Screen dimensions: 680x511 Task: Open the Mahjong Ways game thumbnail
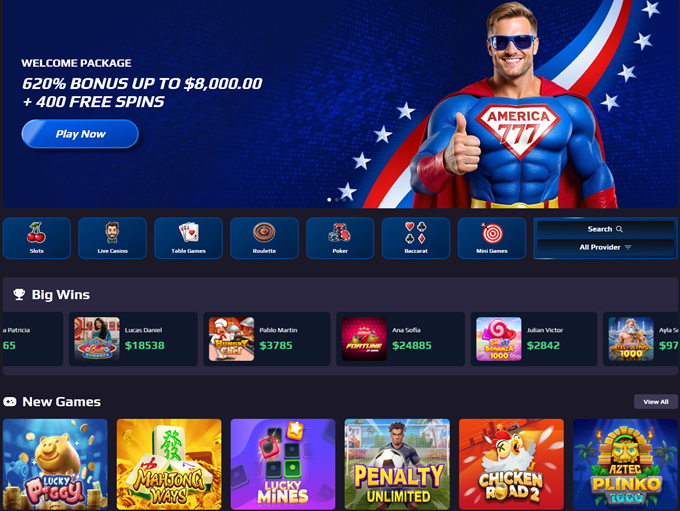169,464
